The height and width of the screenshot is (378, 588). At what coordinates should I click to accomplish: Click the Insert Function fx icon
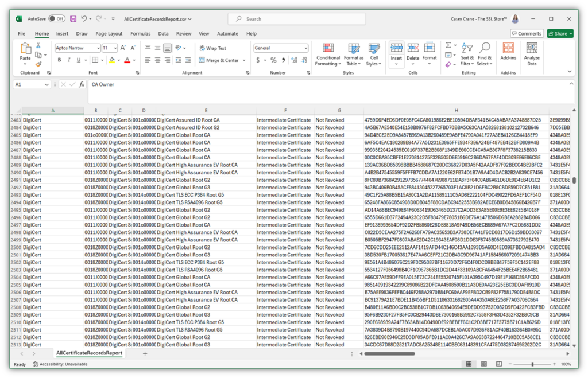pos(82,84)
